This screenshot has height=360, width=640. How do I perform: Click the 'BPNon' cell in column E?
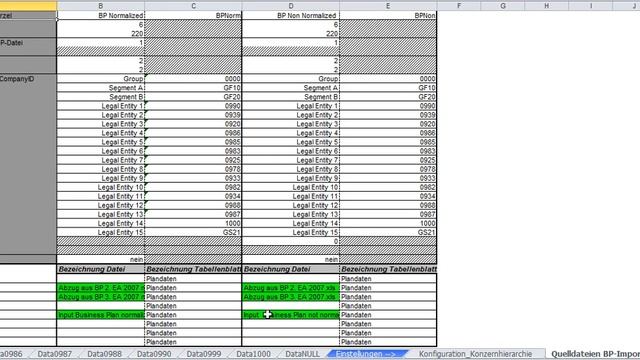click(x=388, y=16)
